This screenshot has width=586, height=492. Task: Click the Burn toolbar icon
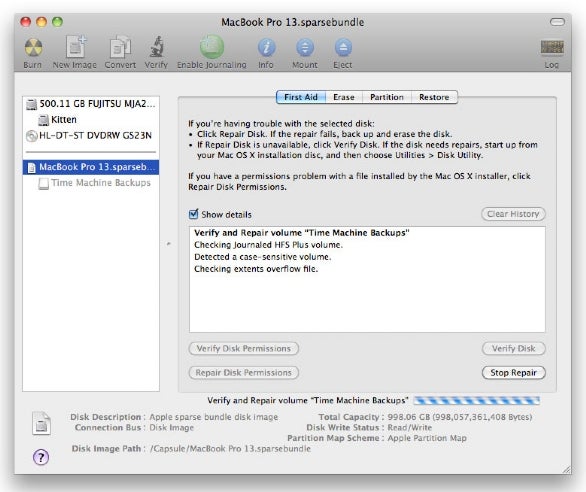coord(33,48)
